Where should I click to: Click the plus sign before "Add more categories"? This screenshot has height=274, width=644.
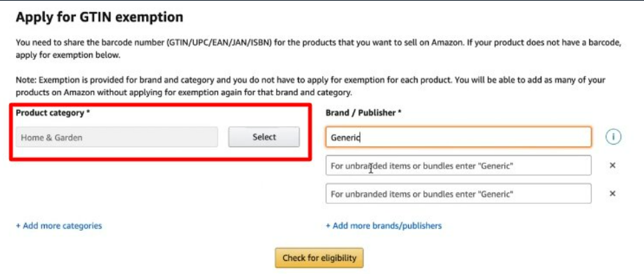[x=19, y=226]
